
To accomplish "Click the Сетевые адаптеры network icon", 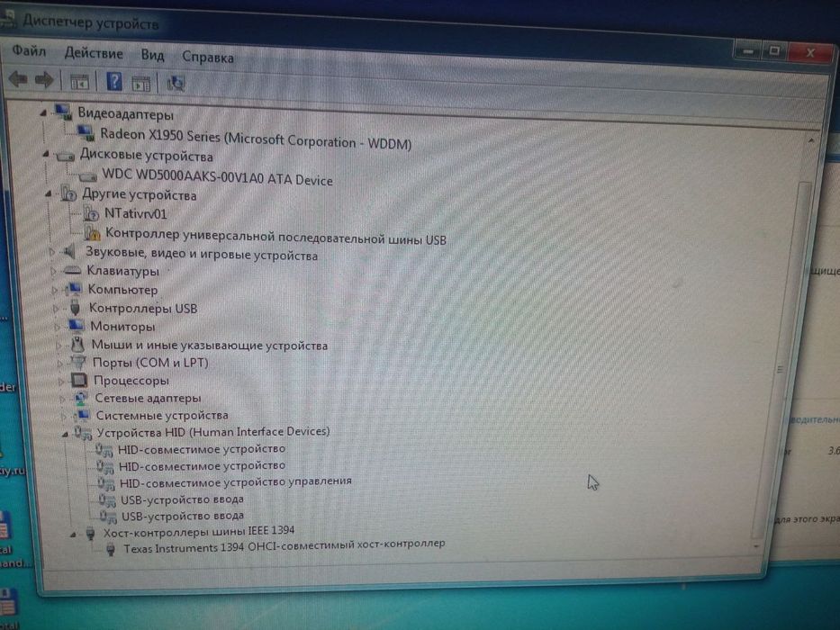I will click(x=81, y=398).
